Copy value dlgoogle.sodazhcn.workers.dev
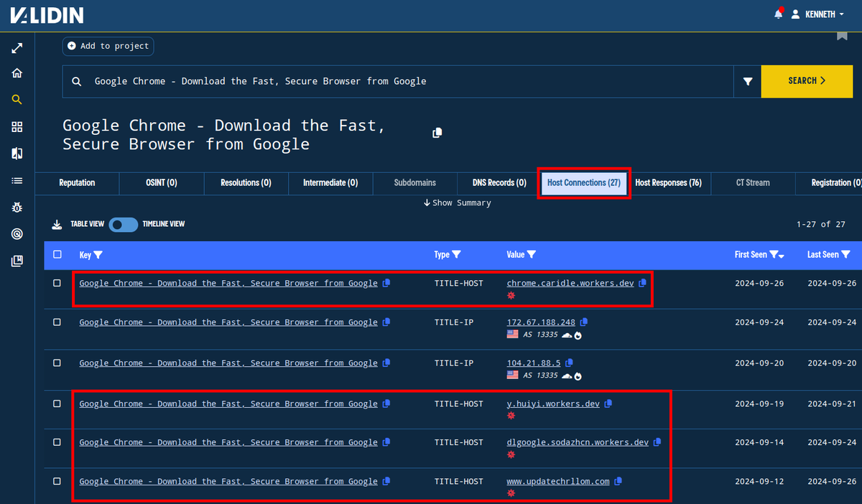The width and height of the screenshot is (862, 504). pos(657,442)
